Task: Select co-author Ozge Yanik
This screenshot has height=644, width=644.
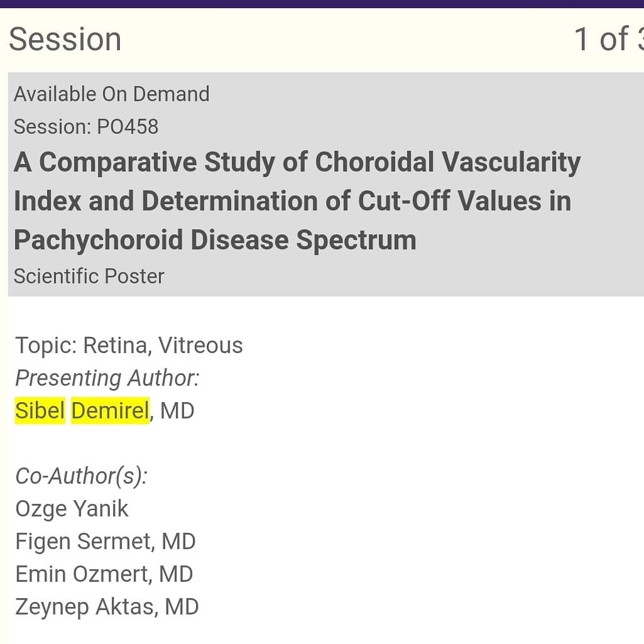Action: [x=72, y=509]
